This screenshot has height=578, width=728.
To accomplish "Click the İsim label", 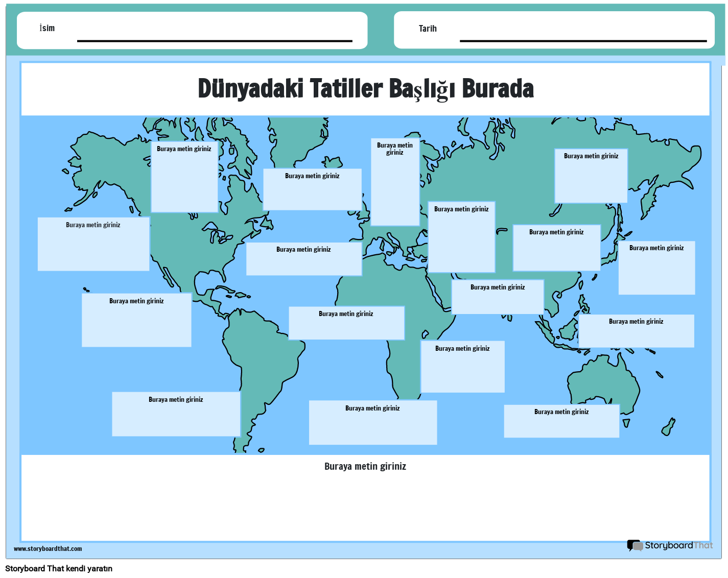I will pyautogui.click(x=47, y=28).
